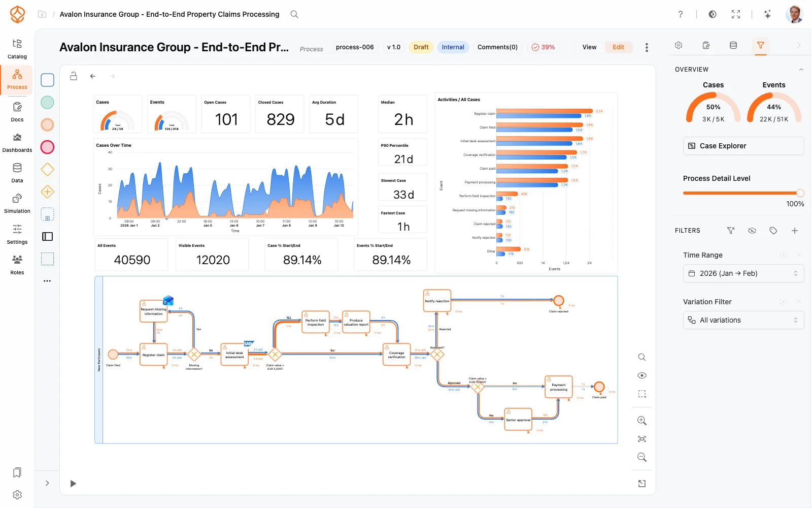Undo with the back arrow
Image resolution: width=812 pixels, height=508 pixels.
[93, 76]
